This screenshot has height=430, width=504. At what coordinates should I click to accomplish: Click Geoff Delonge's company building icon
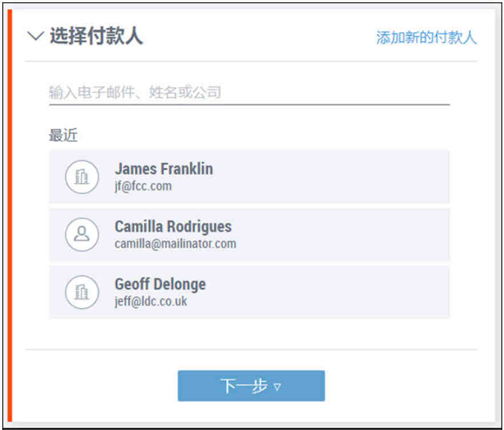pos(82,292)
